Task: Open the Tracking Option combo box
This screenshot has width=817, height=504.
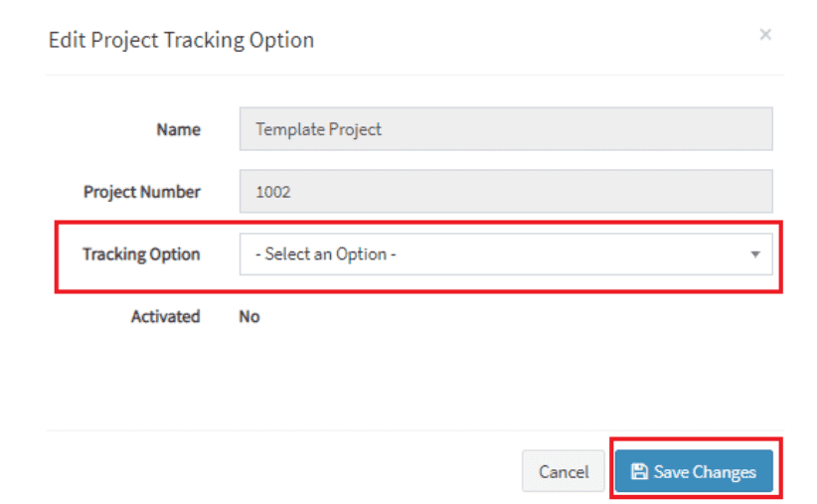Action: (505, 254)
